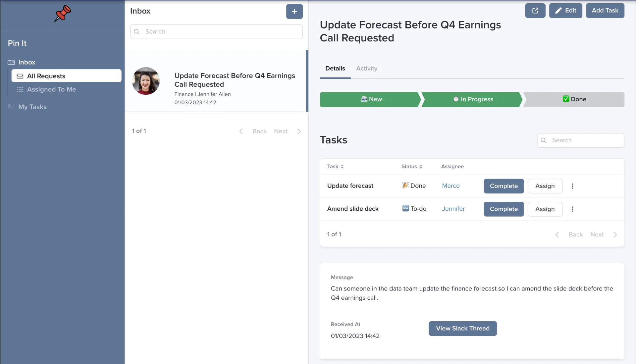636x364 pixels.
Task: Open kebab menu for Update forecast task
Action: click(572, 186)
